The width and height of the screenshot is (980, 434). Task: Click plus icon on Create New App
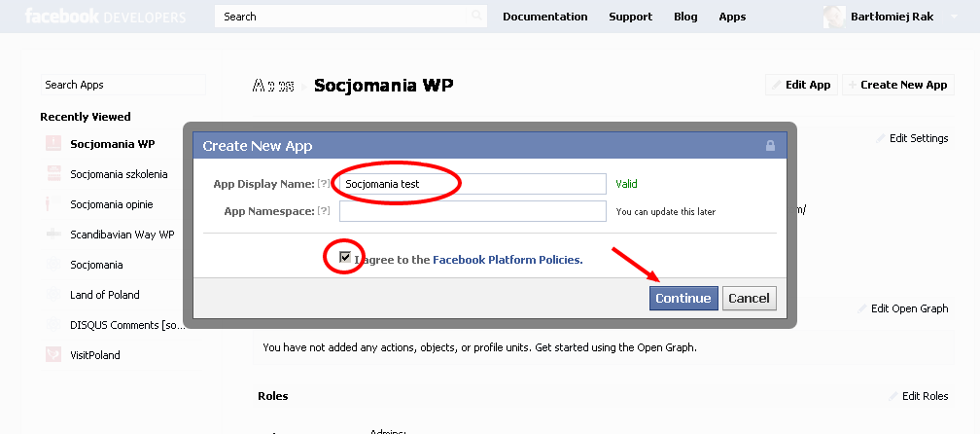[x=852, y=85]
